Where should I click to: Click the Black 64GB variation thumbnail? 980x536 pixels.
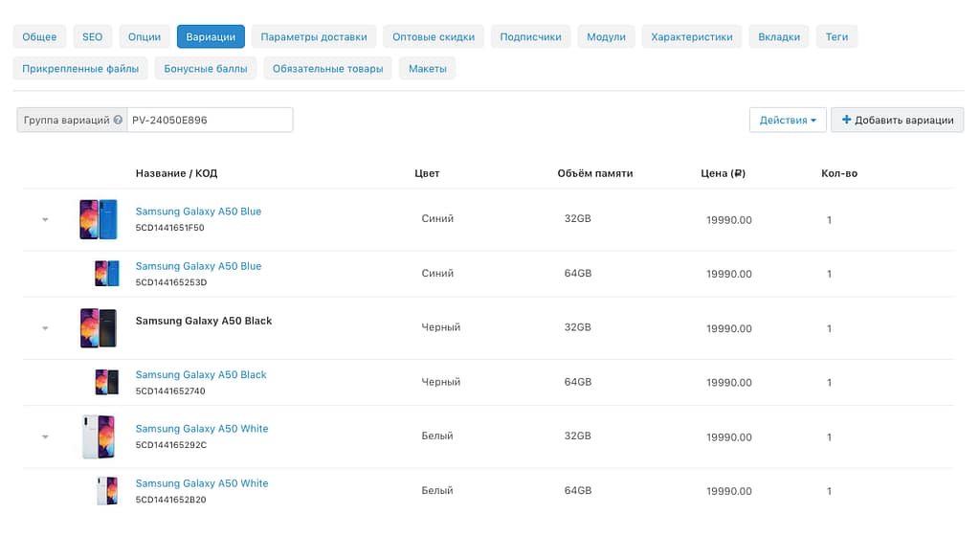tap(106, 382)
